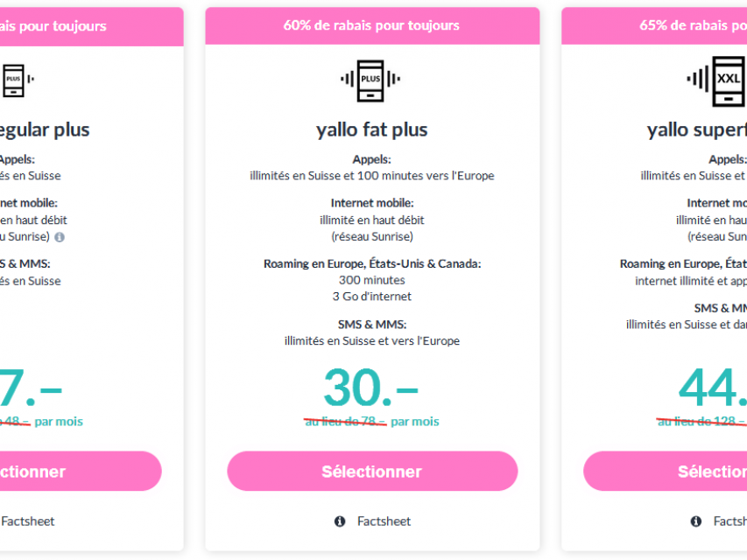Click the info icon beside center Factsheet
This screenshot has width=747, height=560.
[340, 521]
